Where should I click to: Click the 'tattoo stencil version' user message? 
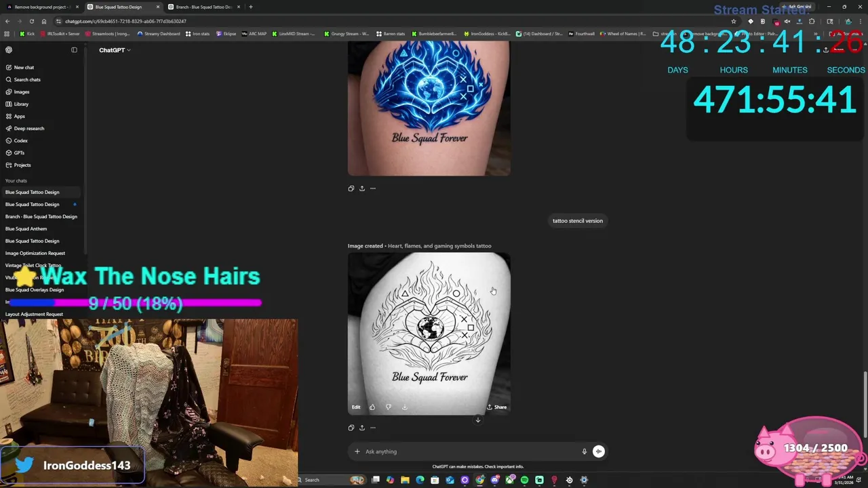pos(577,220)
